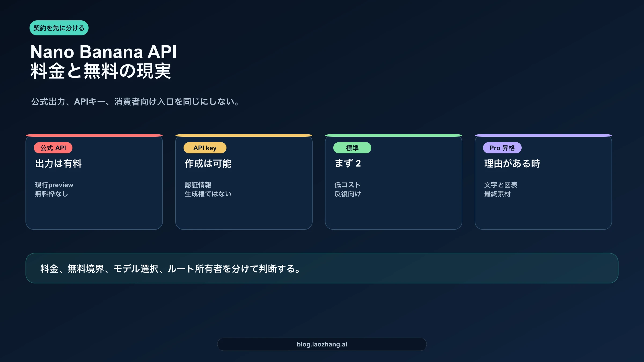Image resolution: width=644 pixels, height=362 pixels.
Task: Click the red top bar of first card
Action: (94, 135)
